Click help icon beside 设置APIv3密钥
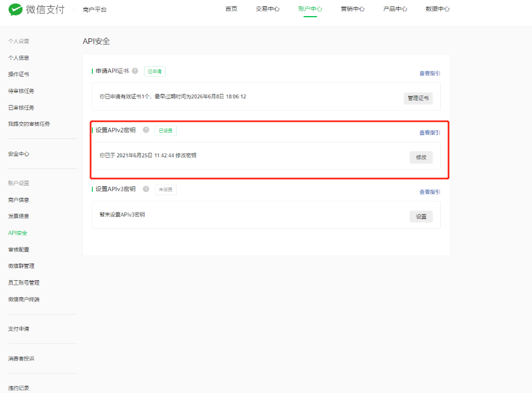Screen dimensions: 532x393 pyautogui.click(x=146, y=189)
